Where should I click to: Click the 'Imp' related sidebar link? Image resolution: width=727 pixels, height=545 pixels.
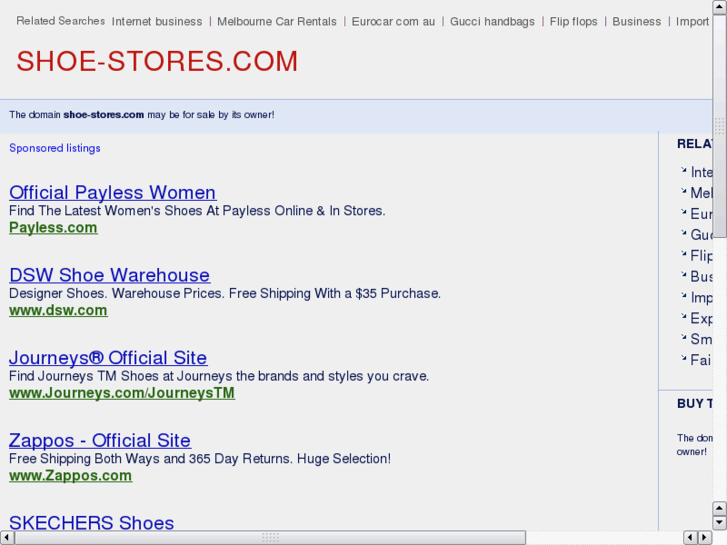(701, 297)
